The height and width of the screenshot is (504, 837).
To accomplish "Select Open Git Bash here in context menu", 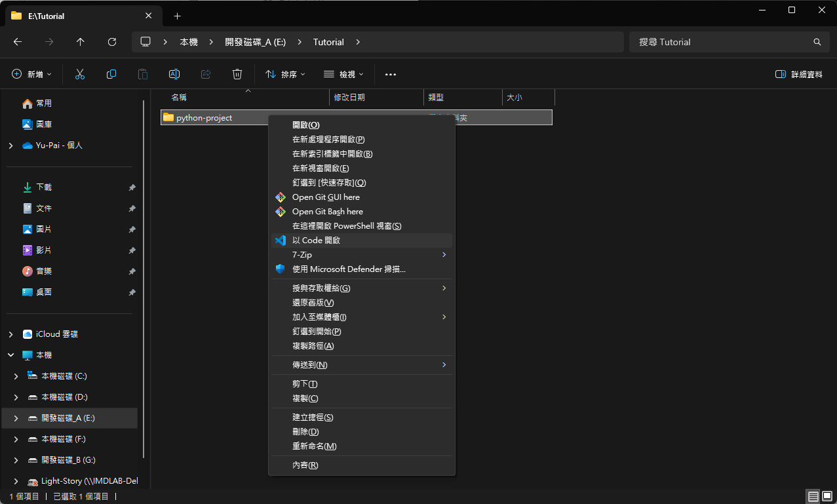I will 328,211.
